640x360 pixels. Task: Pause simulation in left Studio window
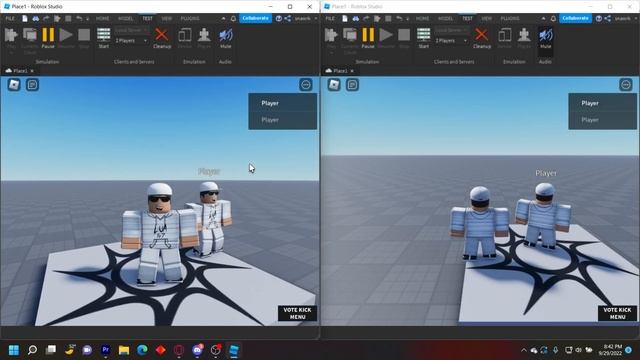[48, 38]
